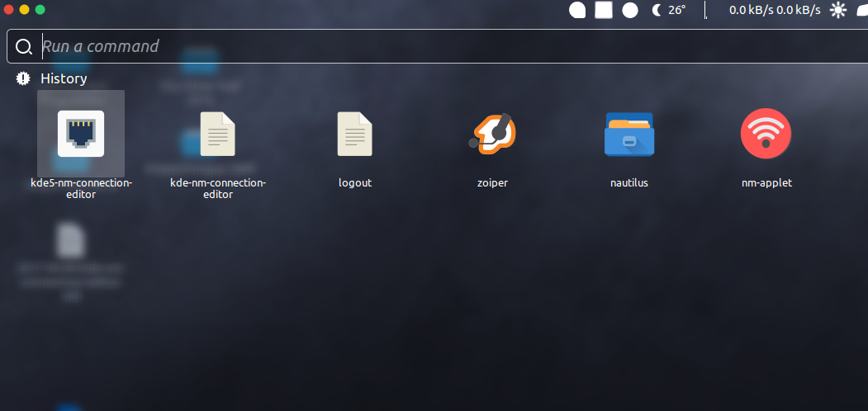
Task: Open the brightness sun icon in top bar
Action: [x=838, y=10]
